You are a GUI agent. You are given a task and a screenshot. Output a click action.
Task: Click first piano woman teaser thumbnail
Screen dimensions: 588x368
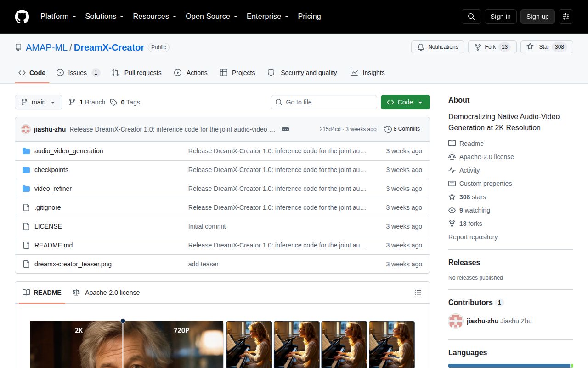pos(249,344)
